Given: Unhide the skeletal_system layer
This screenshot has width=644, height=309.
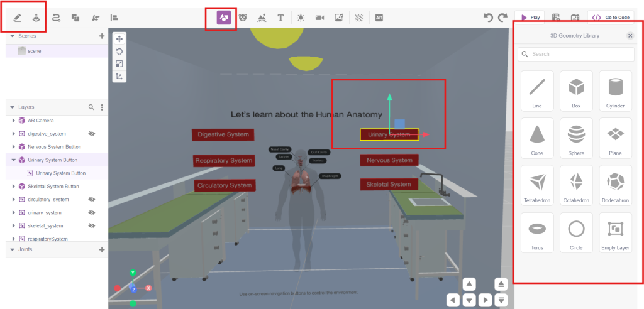Looking at the screenshot, I should 92,225.
